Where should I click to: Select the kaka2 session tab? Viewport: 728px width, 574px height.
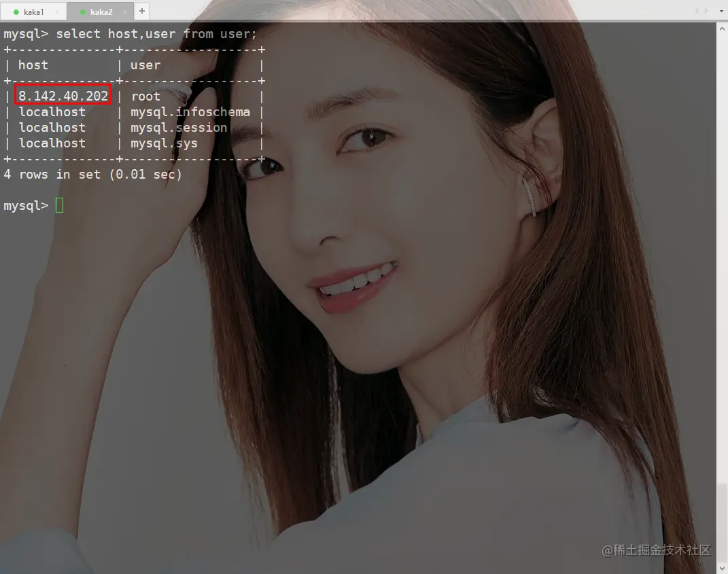[101, 12]
